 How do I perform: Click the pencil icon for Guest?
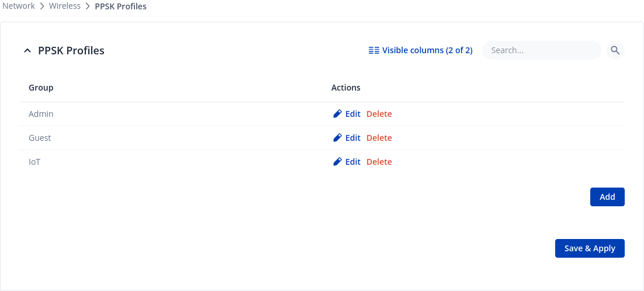click(x=337, y=138)
